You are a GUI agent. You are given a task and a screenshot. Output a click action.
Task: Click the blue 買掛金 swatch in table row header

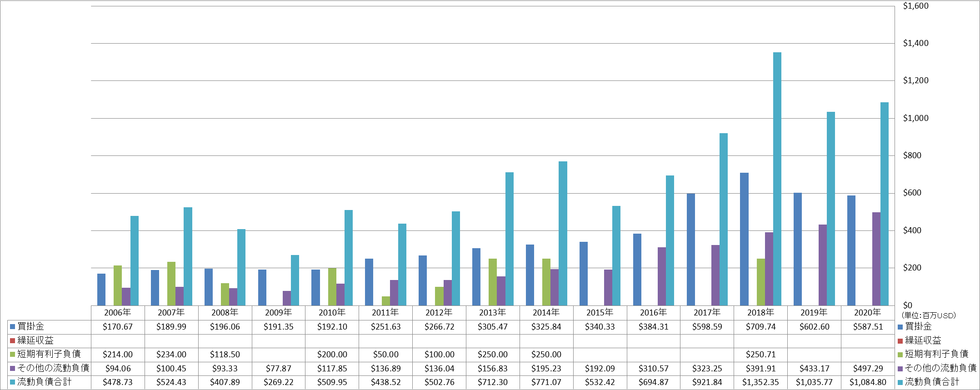[x=13, y=326]
